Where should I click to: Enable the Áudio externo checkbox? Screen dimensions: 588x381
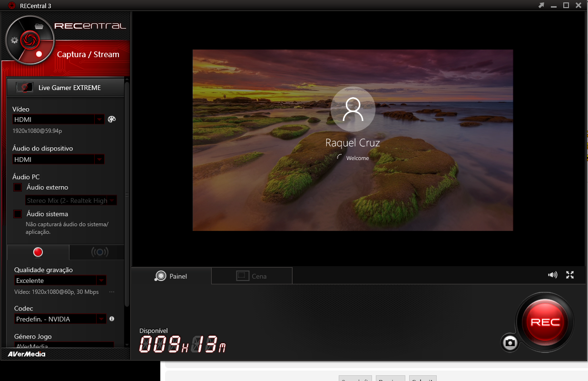point(18,187)
